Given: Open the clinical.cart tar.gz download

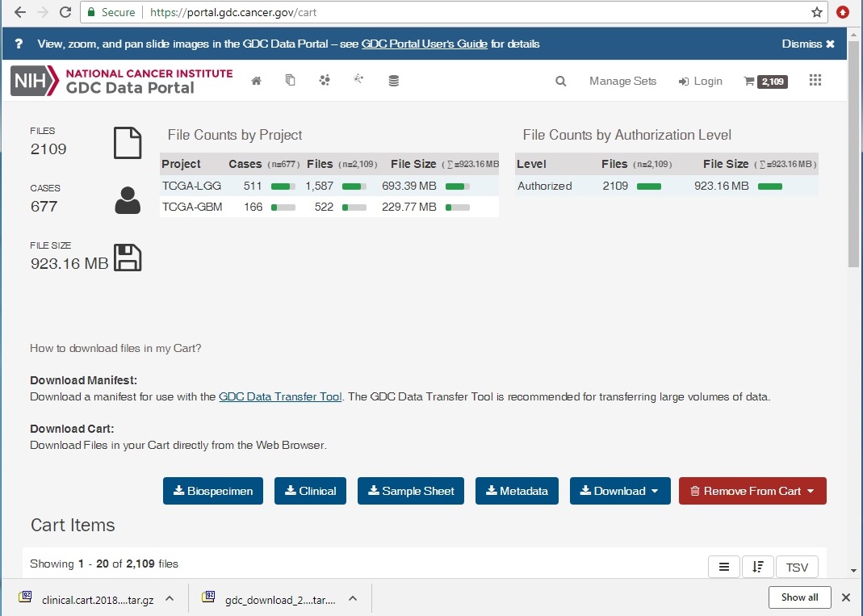Looking at the screenshot, I should pyautogui.click(x=98, y=600).
